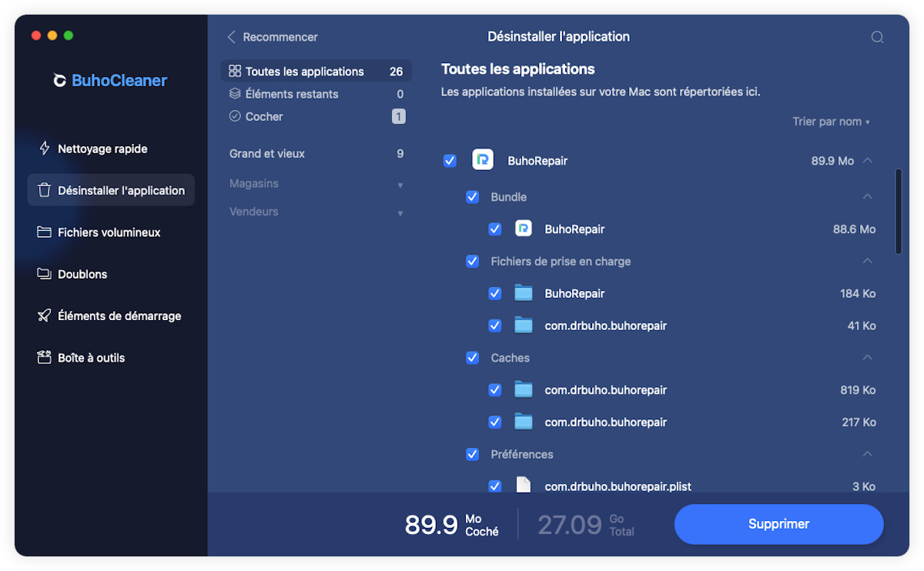Open Nettoyage rapide in sidebar
This screenshot has width=924, height=571.
coord(111,149)
